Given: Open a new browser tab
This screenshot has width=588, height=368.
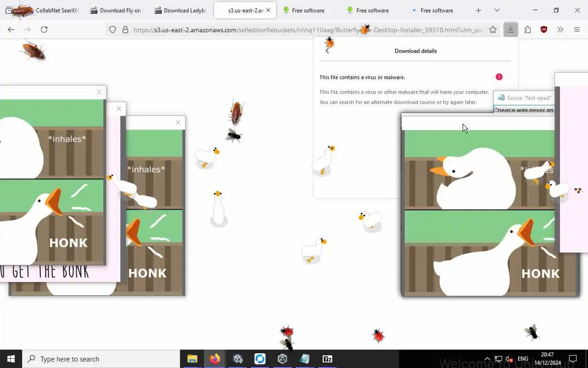Looking at the screenshot, I should coord(478,10).
